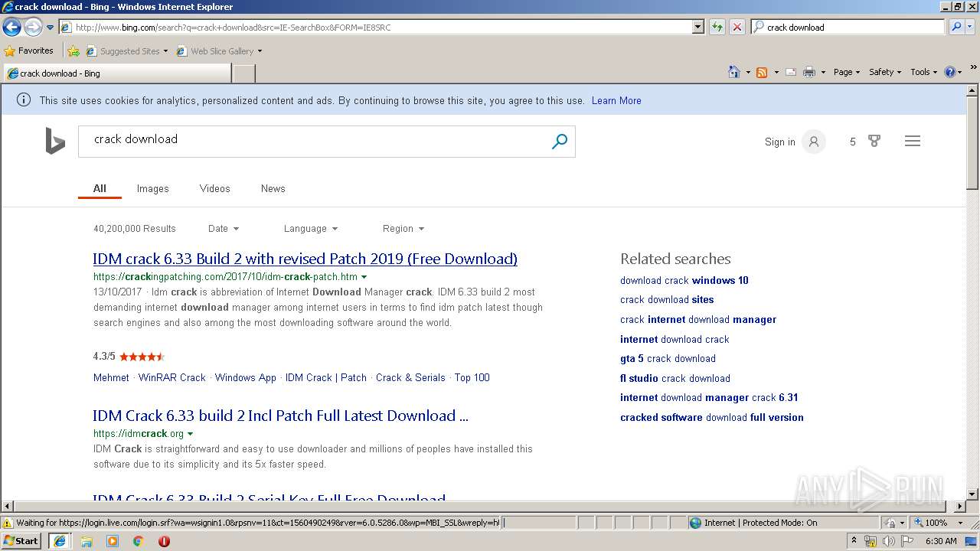Refresh the page with the reload icon

[x=717, y=27]
